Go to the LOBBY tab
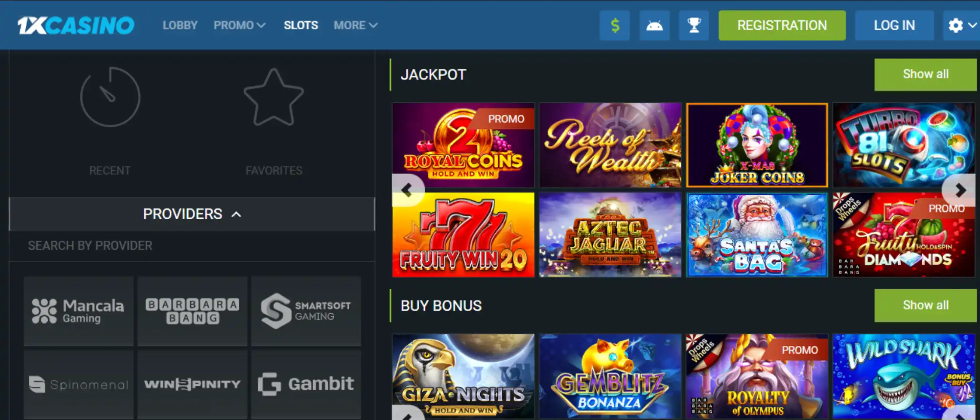980x420 pixels. [180, 25]
